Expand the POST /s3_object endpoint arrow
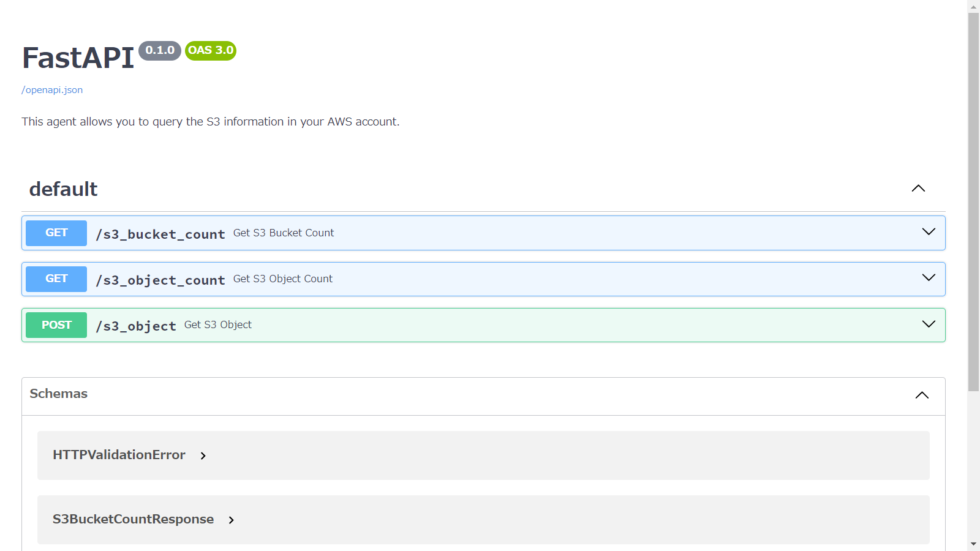The height and width of the screenshot is (551, 980). (x=929, y=324)
